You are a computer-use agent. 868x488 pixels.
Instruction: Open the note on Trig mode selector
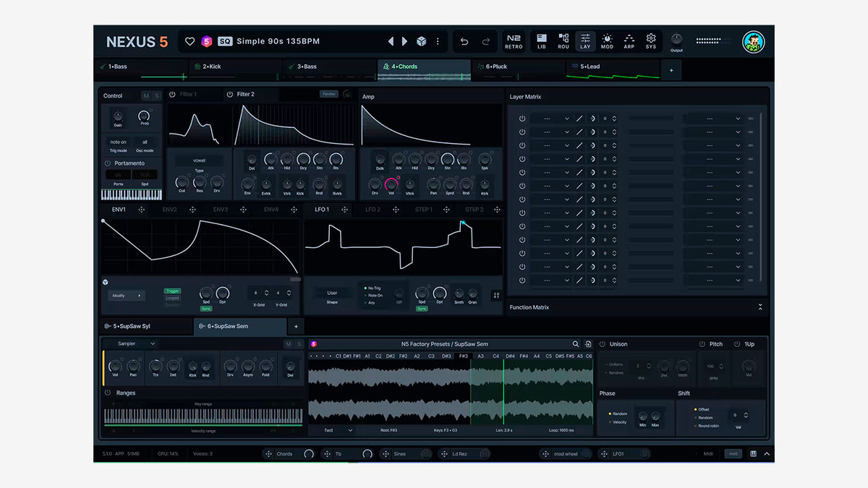tap(118, 142)
